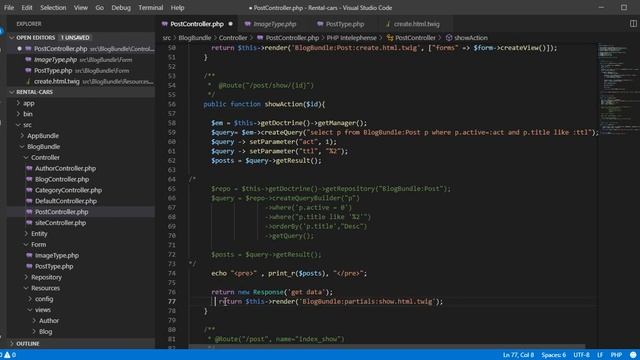Click Ln 77, Col 8 in status bar
The height and width of the screenshot is (360, 640).
pyautogui.click(x=518, y=355)
